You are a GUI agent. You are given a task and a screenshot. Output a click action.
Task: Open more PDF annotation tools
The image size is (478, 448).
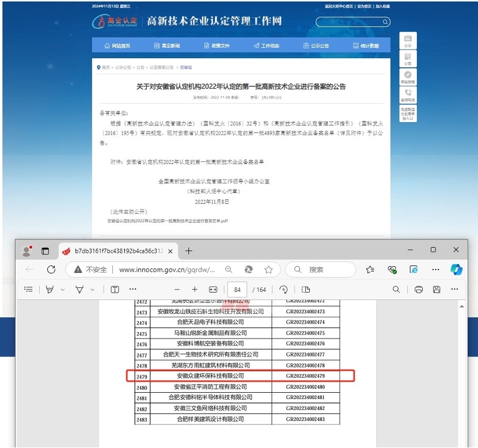[132, 289]
